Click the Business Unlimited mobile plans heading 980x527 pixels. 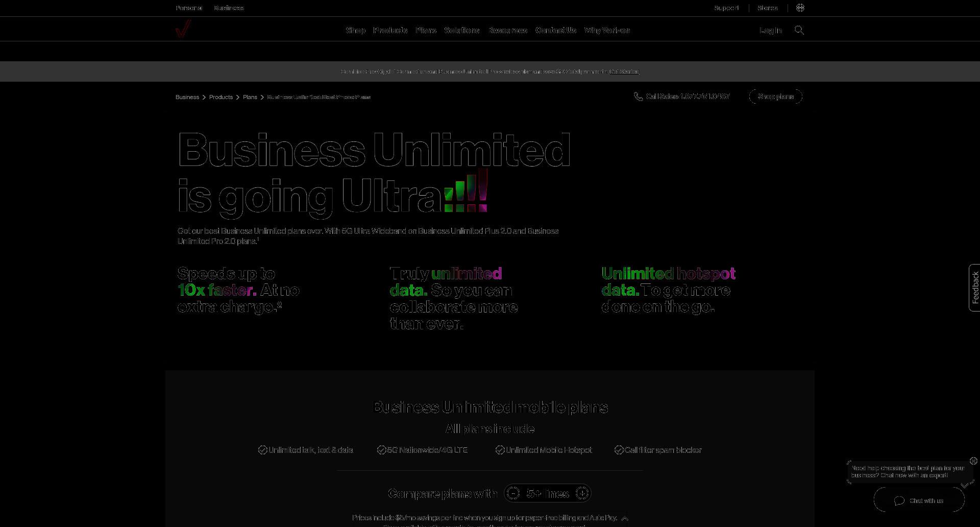pyautogui.click(x=491, y=408)
